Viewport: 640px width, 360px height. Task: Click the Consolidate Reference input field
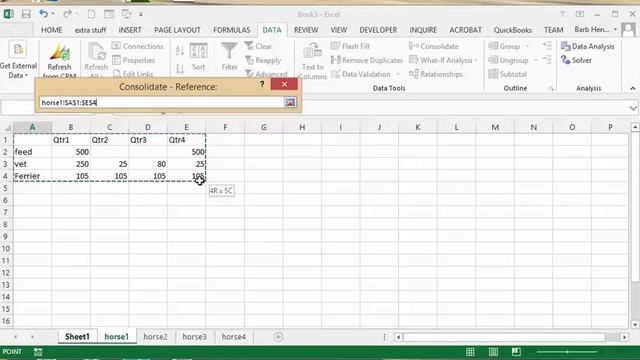click(161, 102)
